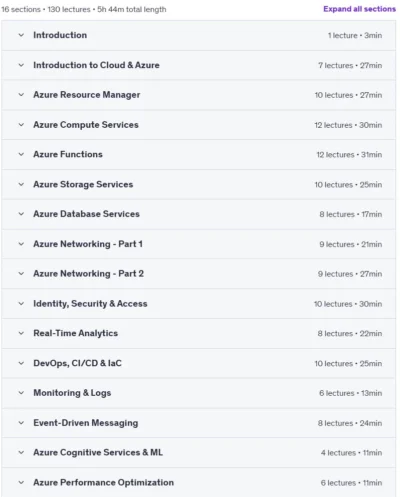400x497 pixels.
Task: Expand the Real-Time Analytics chevron
Action: (x=21, y=333)
